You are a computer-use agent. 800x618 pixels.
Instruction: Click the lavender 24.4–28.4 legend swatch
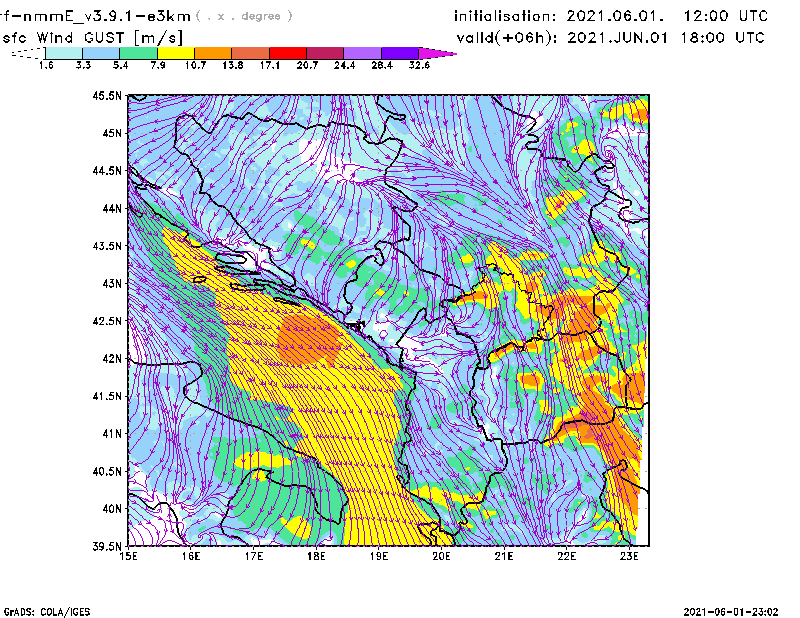pos(363,53)
